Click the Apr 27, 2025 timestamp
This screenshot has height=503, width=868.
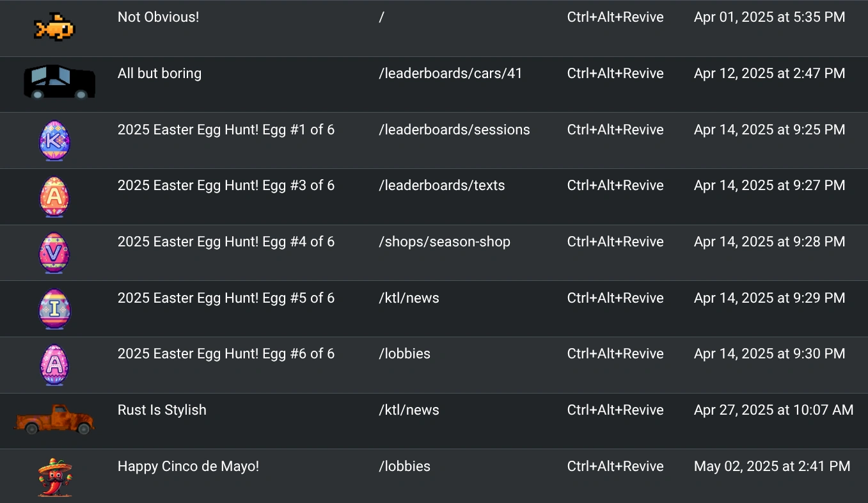coord(773,410)
